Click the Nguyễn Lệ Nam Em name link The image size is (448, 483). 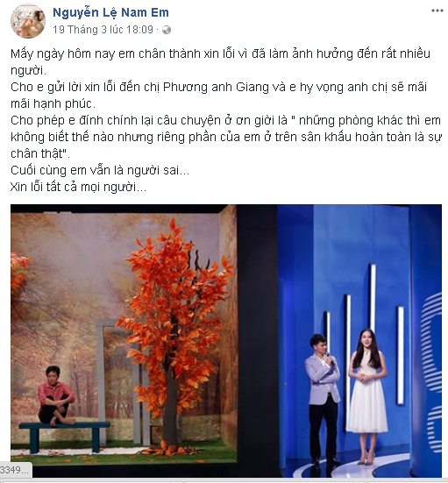[111, 12]
